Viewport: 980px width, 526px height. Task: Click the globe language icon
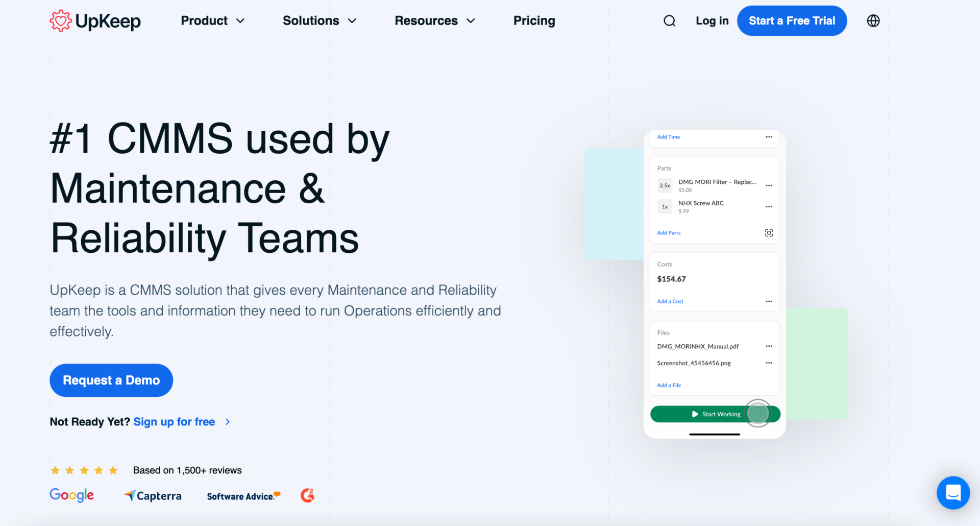pos(873,21)
